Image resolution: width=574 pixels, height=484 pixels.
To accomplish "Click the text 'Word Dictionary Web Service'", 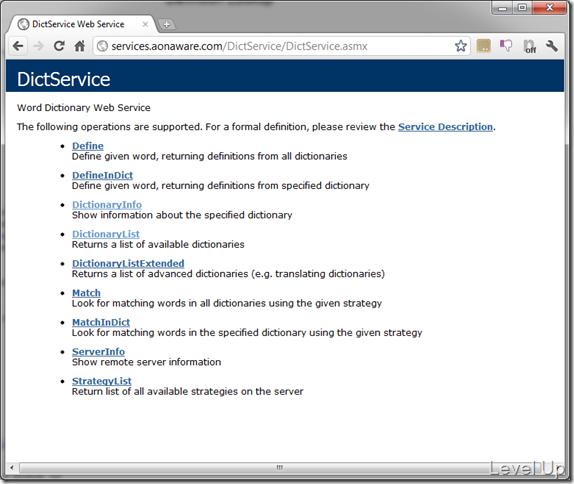I will (83, 108).
